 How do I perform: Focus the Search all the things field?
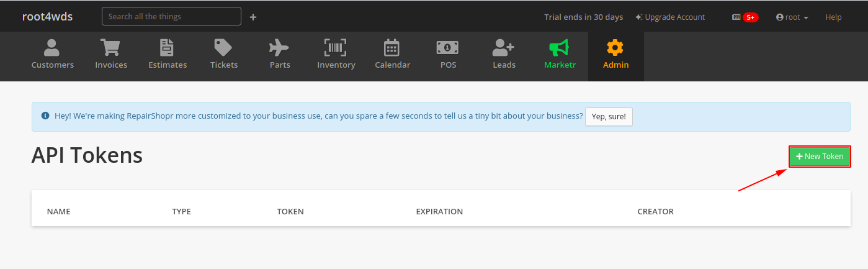coord(171,16)
